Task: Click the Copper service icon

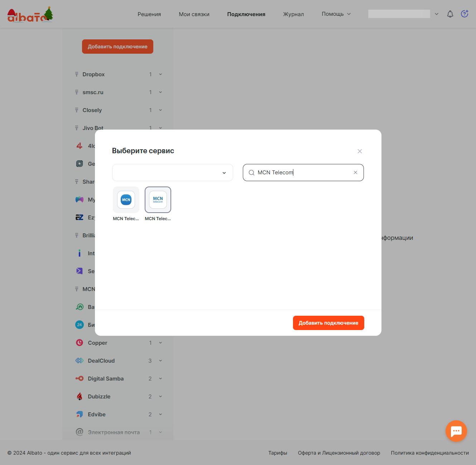Action: pyautogui.click(x=80, y=343)
